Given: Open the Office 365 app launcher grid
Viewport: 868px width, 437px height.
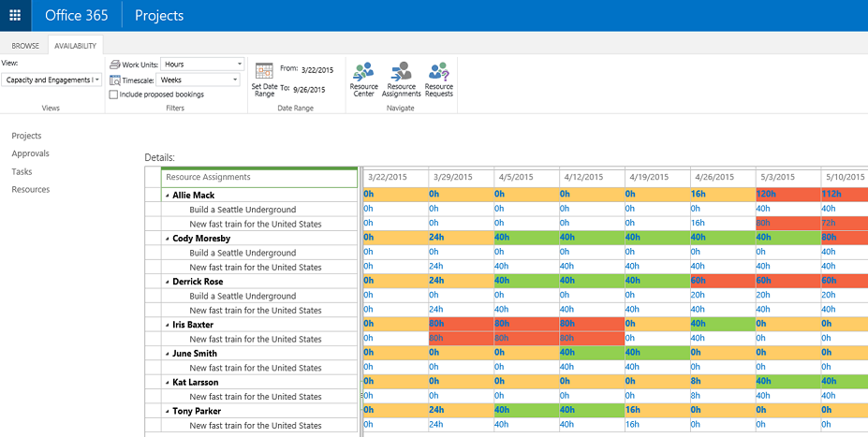Looking at the screenshot, I should 16,16.
